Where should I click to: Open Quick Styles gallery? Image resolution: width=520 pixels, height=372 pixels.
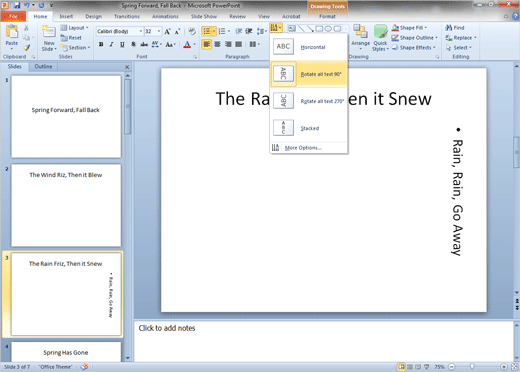coord(380,37)
